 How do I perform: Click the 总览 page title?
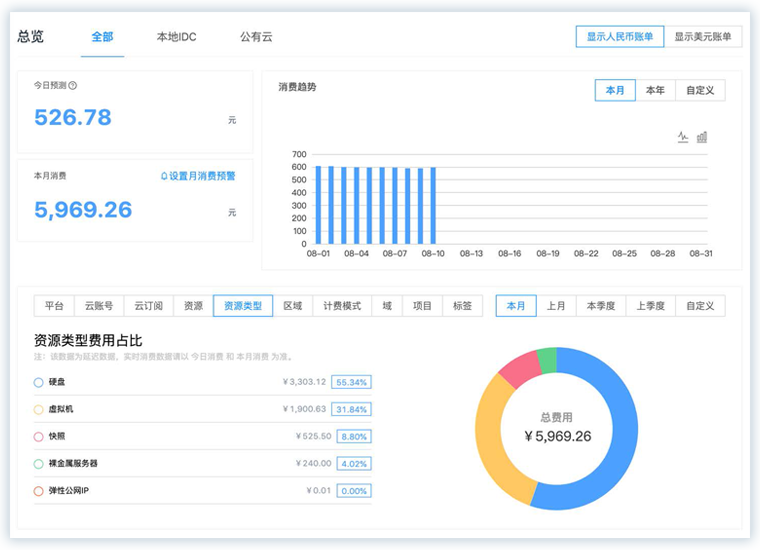pyautogui.click(x=31, y=36)
